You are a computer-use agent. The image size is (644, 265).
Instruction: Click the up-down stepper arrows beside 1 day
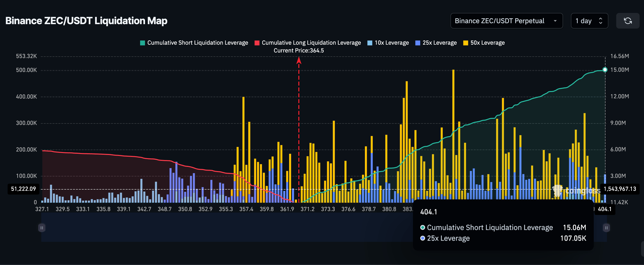601,21
